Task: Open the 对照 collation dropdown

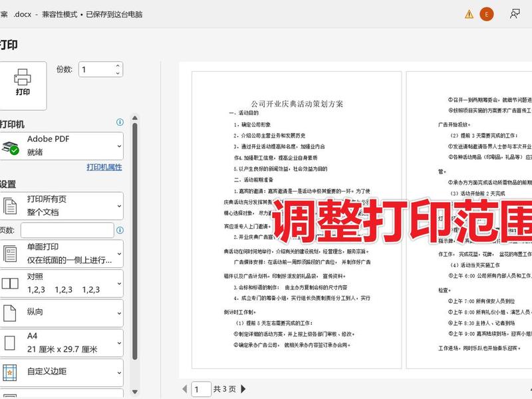Action: coord(61,283)
